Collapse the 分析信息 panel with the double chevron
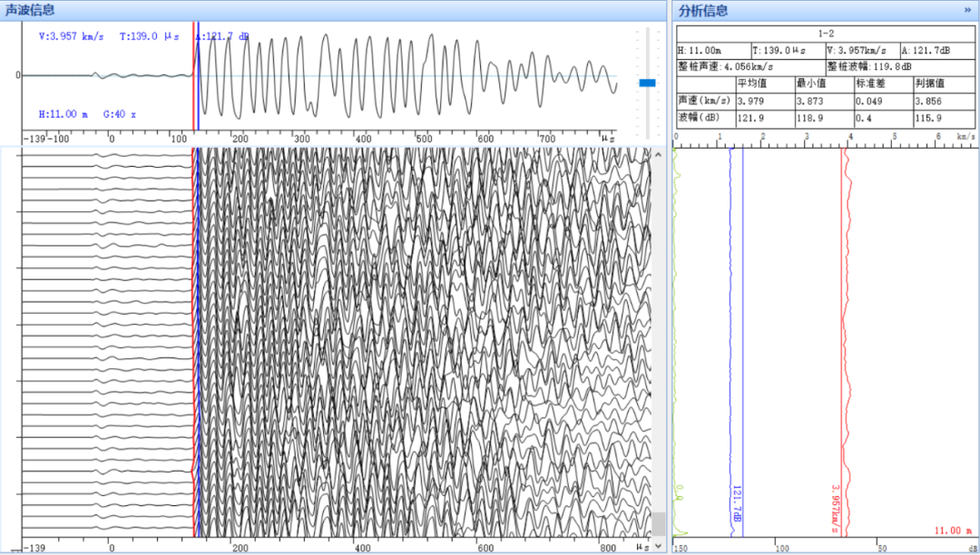Viewport: 980px width, 555px height. coord(967,10)
